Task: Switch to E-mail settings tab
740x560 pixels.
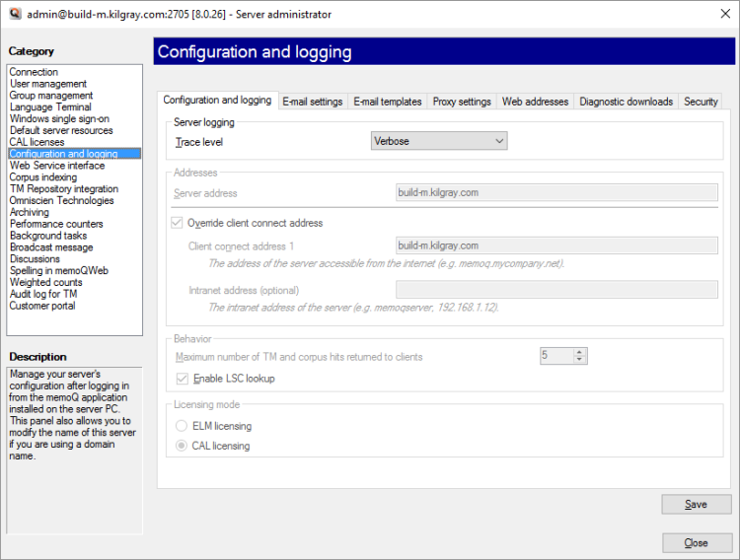Action: coord(313,102)
